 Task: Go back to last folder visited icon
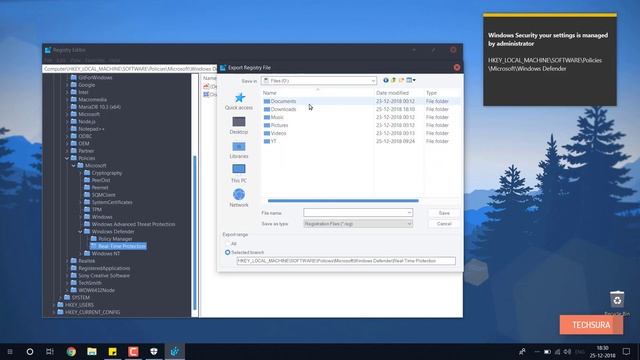click(386, 80)
